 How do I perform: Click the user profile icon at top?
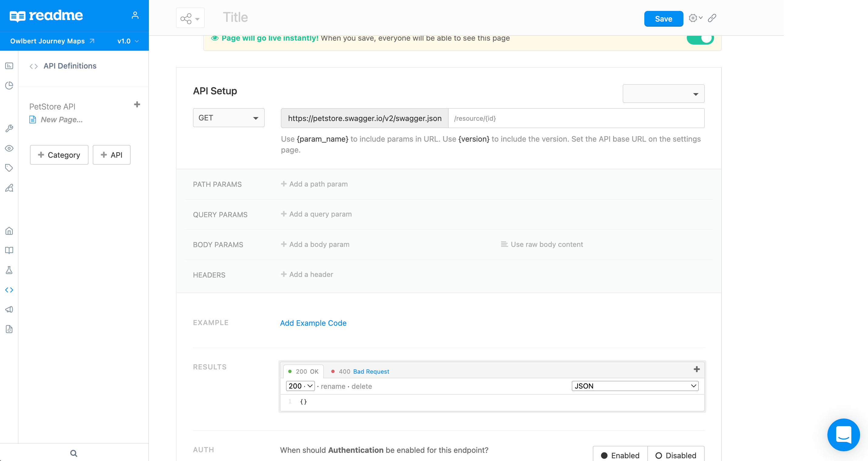point(135,15)
